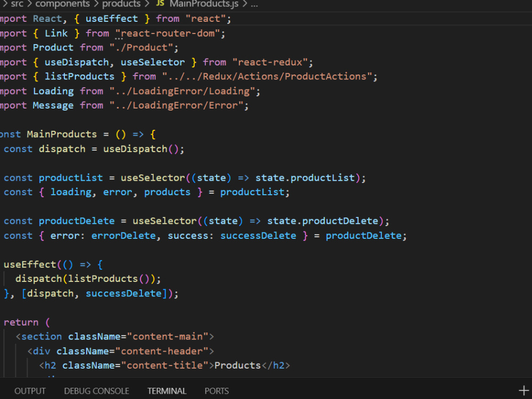532x399 pixels.
Task: Select the TERMINAL panel tab
Action: coord(167,391)
